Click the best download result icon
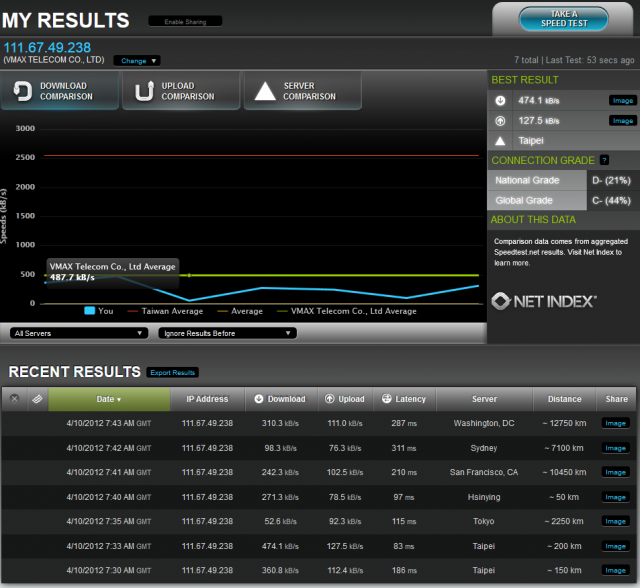The width and height of the screenshot is (640, 588). [x=500, y=100]
